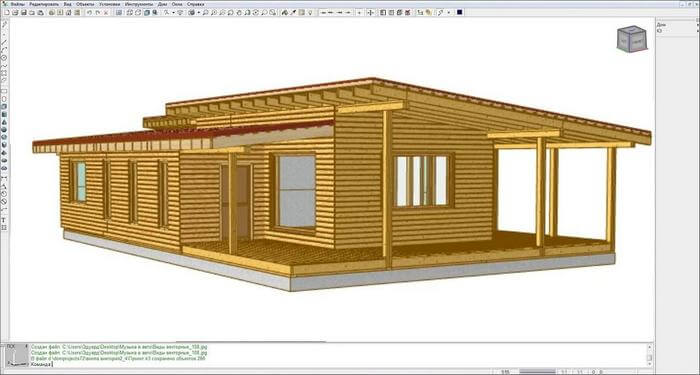The width and height of the screenshot is (700, 375).
Task: Click the 'сохранено объектов' console line
Action: [x=118, y=358]
